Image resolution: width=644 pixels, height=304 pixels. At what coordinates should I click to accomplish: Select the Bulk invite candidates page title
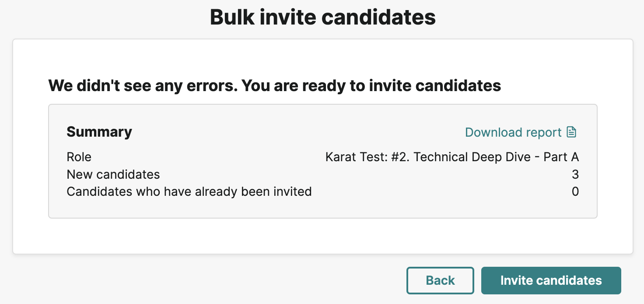coord(323,18)
